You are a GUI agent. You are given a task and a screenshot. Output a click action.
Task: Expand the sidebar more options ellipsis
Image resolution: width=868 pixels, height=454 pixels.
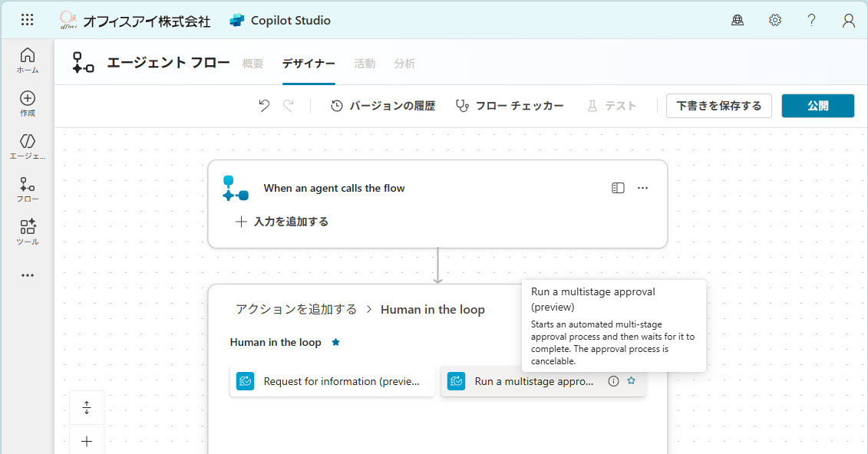pos(28,275)
